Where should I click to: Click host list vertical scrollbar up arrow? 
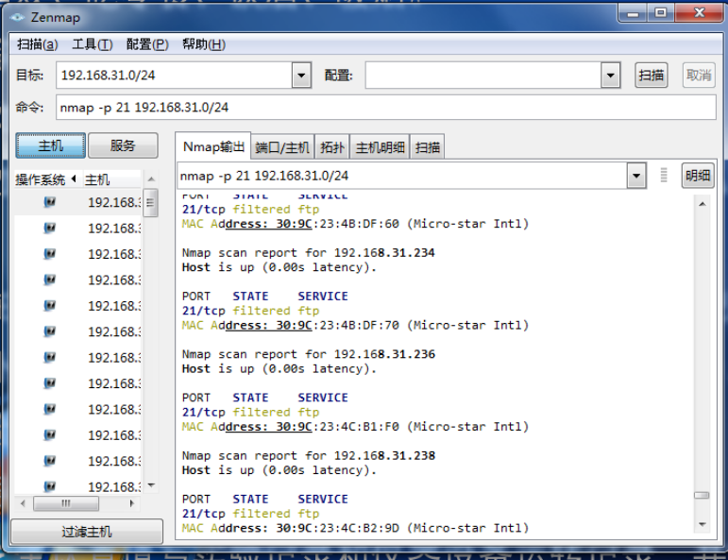click(151, 178)
